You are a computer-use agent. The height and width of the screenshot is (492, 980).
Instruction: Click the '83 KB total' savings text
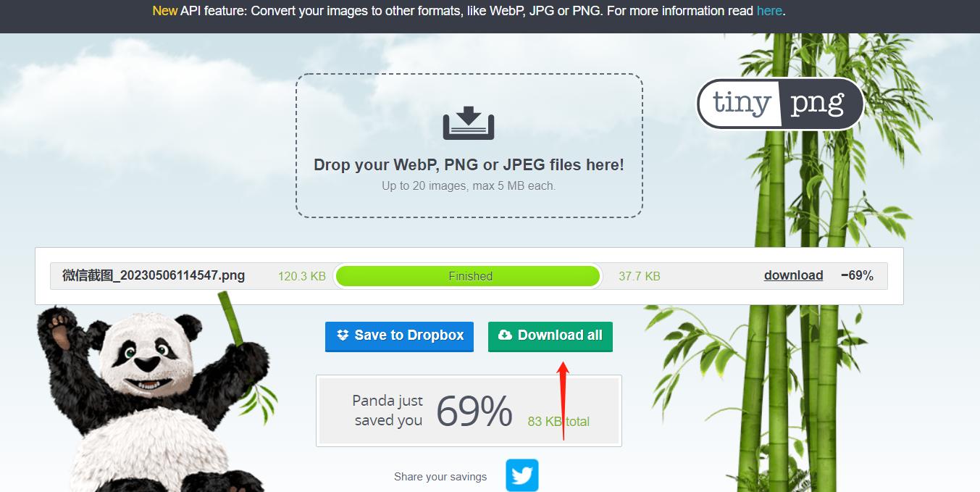(558, 421)
